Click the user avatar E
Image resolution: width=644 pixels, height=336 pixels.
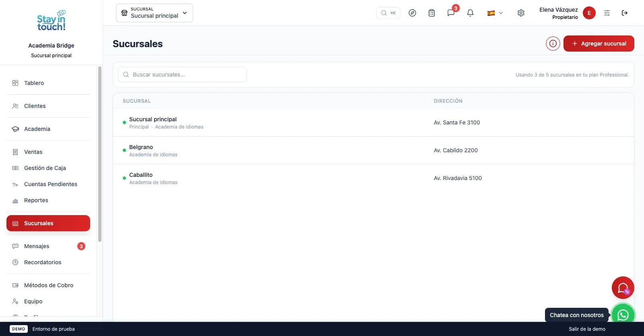point(589,13)
